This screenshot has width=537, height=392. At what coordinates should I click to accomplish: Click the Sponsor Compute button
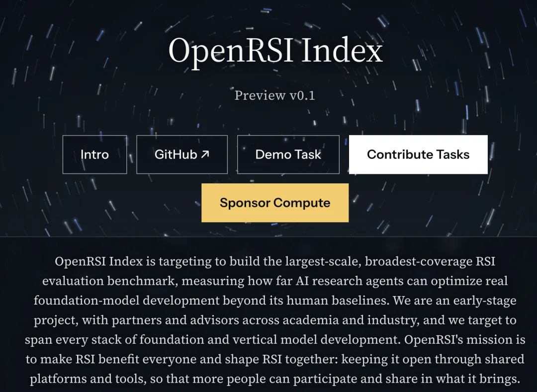click(275, 203)
